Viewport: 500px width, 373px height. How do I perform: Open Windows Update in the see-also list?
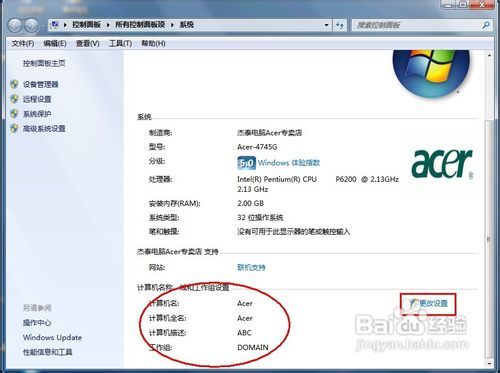click(52, 337)
